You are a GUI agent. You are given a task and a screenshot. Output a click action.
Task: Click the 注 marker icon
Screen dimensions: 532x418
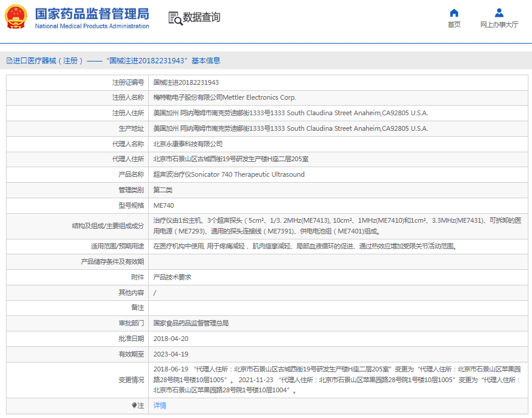pos(134,405)
